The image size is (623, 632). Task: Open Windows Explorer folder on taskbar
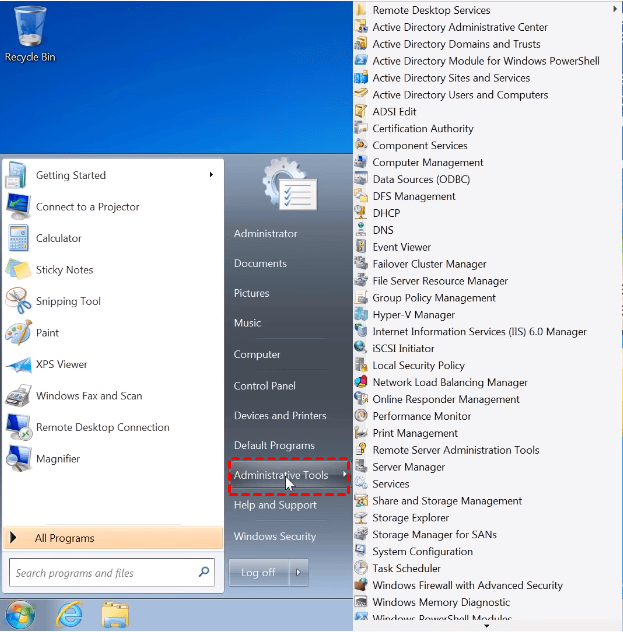pyautogui.click(x=115, y=615)
